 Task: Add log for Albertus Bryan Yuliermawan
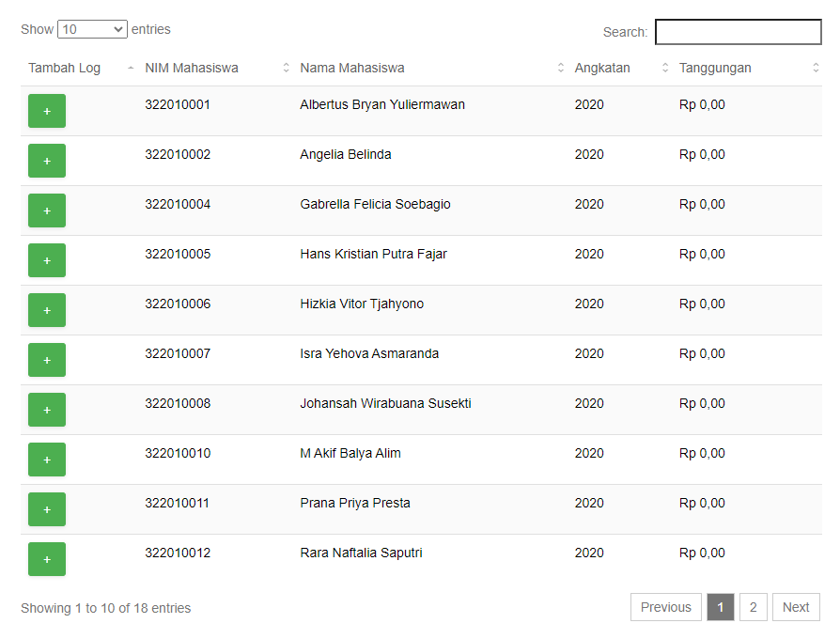[x=47, y=111]
